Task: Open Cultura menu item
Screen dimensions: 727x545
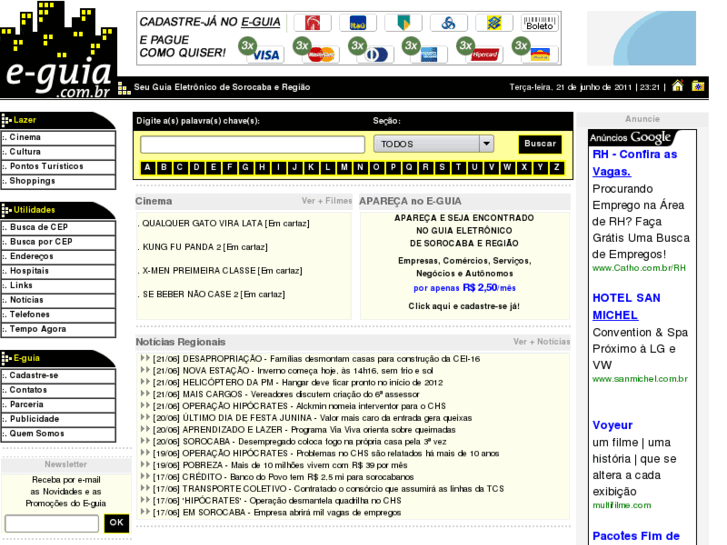Action: (x=58, y=152)
